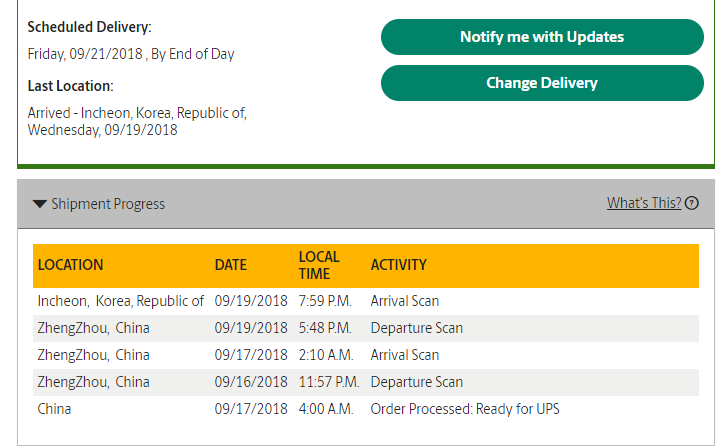
Task: Select the ZhengZhou 11:57 P.M. Departure Scan row
Action: click(x=366, y=382)
